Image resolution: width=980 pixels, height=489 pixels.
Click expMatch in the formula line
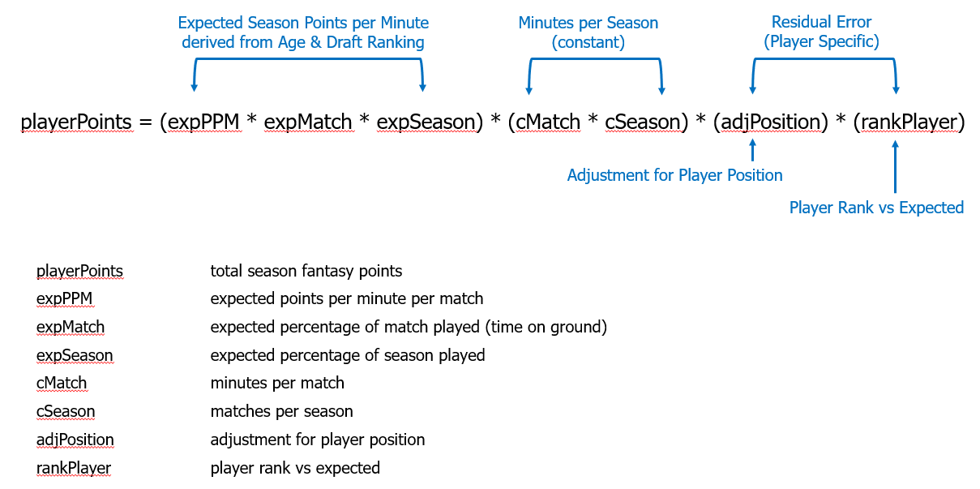click(308, 122)
